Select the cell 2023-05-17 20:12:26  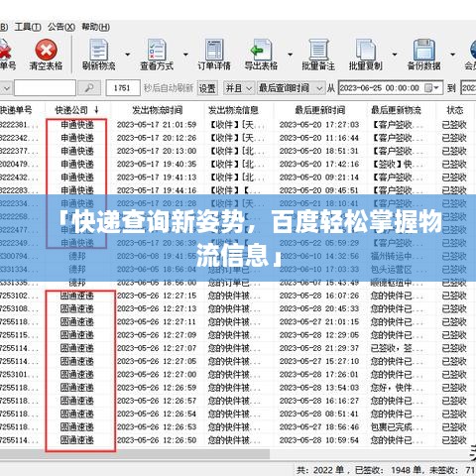tap(157, 138)
